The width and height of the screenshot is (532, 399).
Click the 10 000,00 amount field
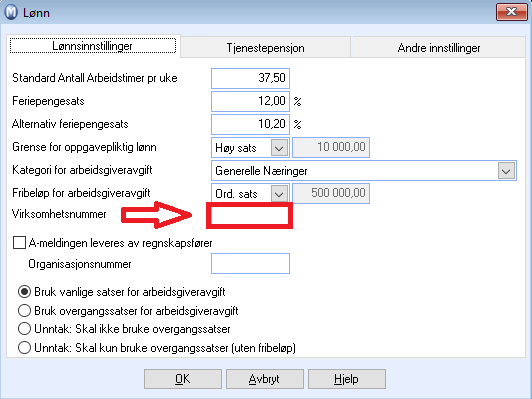[x=331, y=147]
